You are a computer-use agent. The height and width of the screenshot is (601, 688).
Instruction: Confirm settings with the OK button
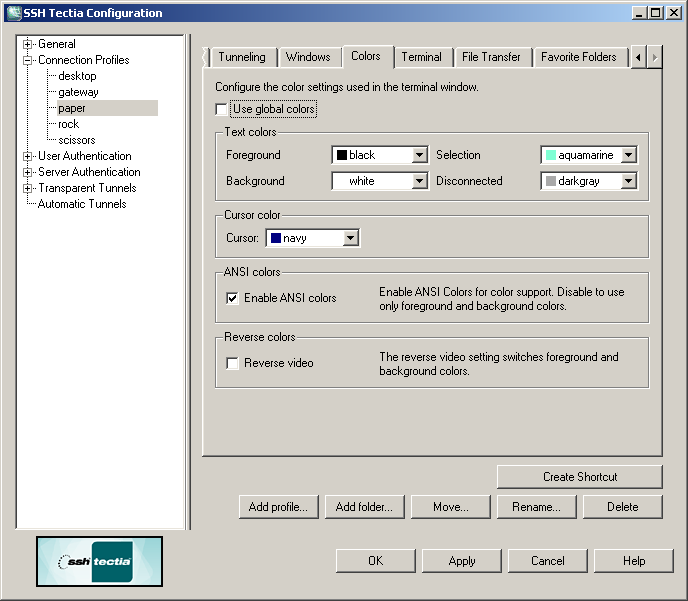click(375, 561)
